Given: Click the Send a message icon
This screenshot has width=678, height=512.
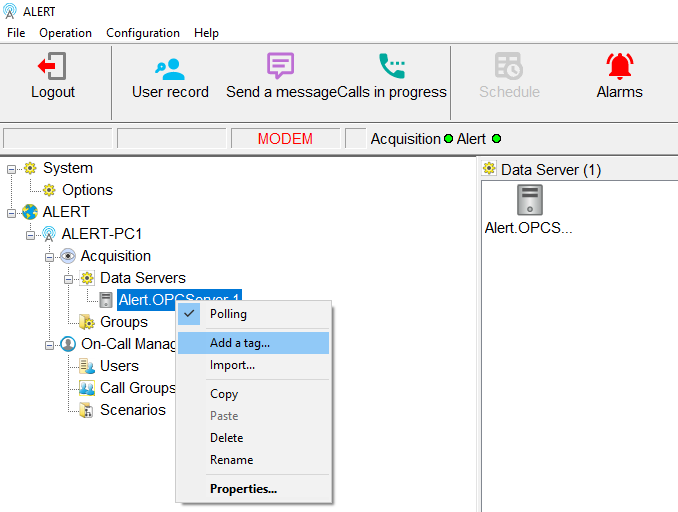Looking at the screenshot, I should (x=281, y=67).
